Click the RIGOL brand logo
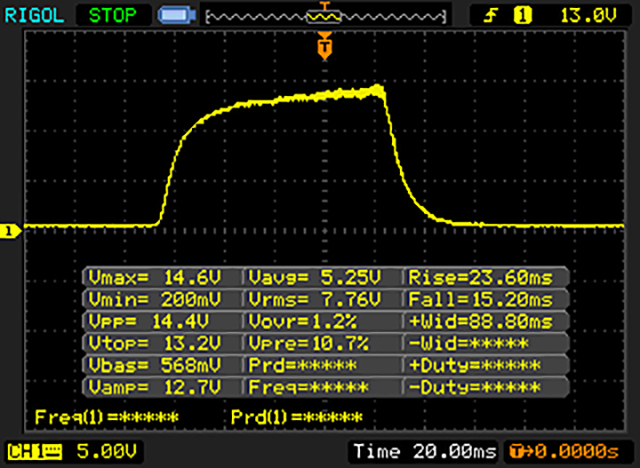Viewport: 640px width, 468px height. pyautogui.click(x=34, y=16)
